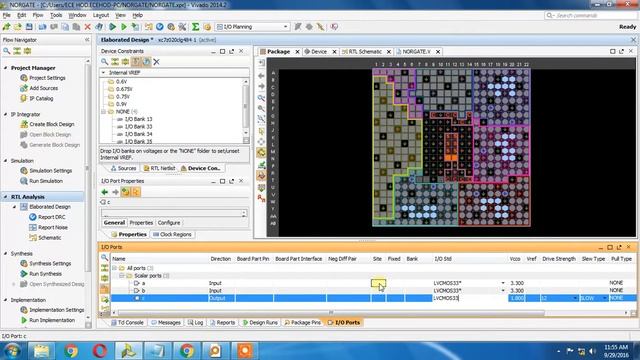Screen dimensions: 640x360
Task: Click the X icon in Device Constraints toolbar
Action: pos(156,62)
